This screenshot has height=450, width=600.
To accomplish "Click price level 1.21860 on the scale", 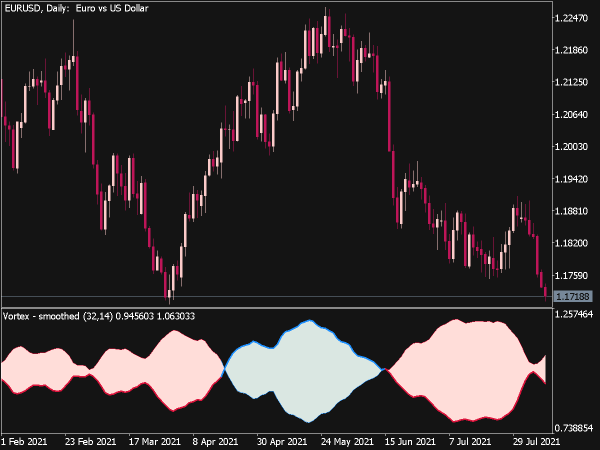I will coord(571,50).
